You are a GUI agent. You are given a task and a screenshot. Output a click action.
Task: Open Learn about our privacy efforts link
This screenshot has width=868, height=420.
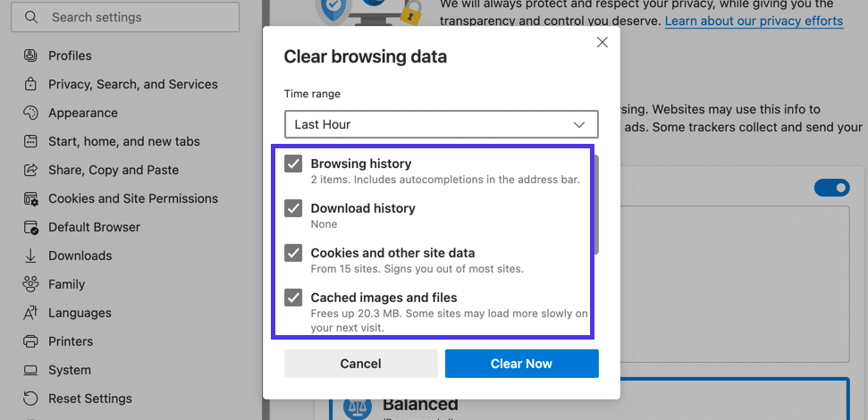[754, 21]
